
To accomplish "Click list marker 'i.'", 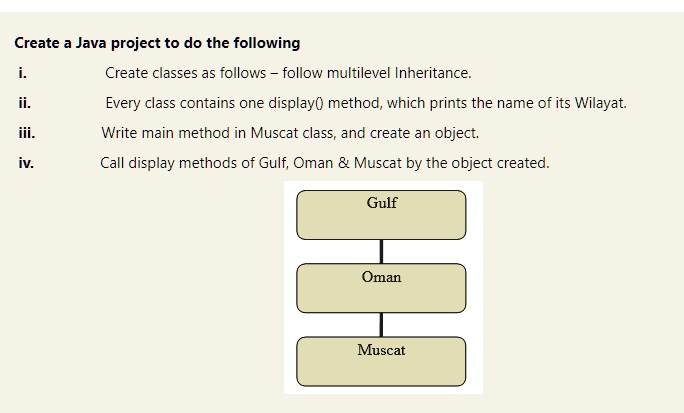I will point(22,73).
